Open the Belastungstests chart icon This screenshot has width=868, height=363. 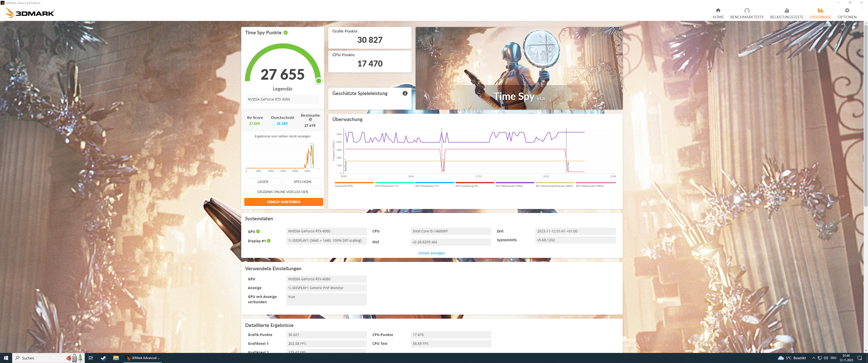click(x=786, y=10)
